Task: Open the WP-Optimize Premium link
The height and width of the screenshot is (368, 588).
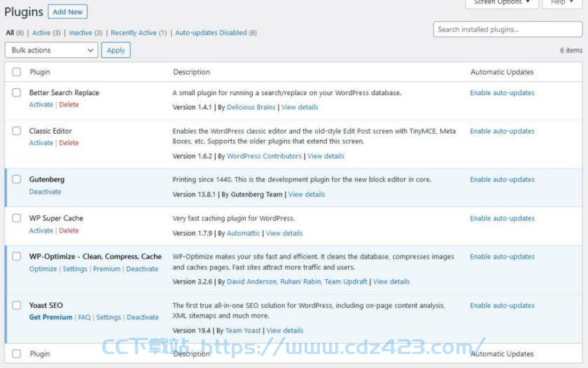Action: point(107,269)
